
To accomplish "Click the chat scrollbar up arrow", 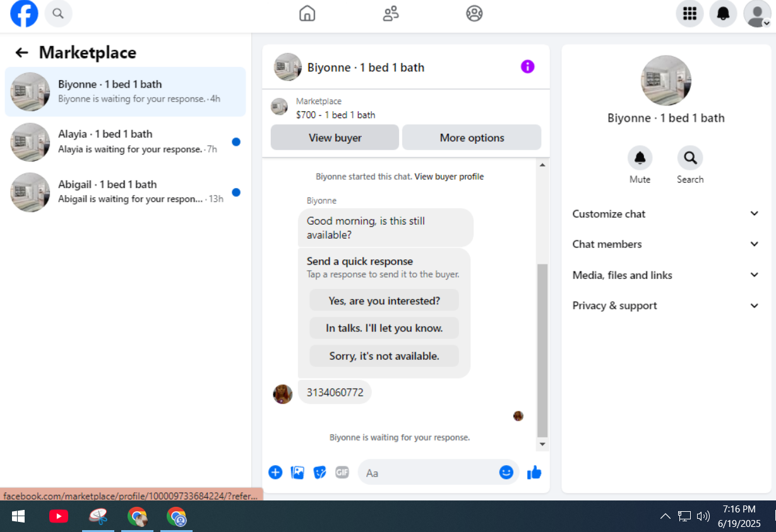I will click(542, 165).
